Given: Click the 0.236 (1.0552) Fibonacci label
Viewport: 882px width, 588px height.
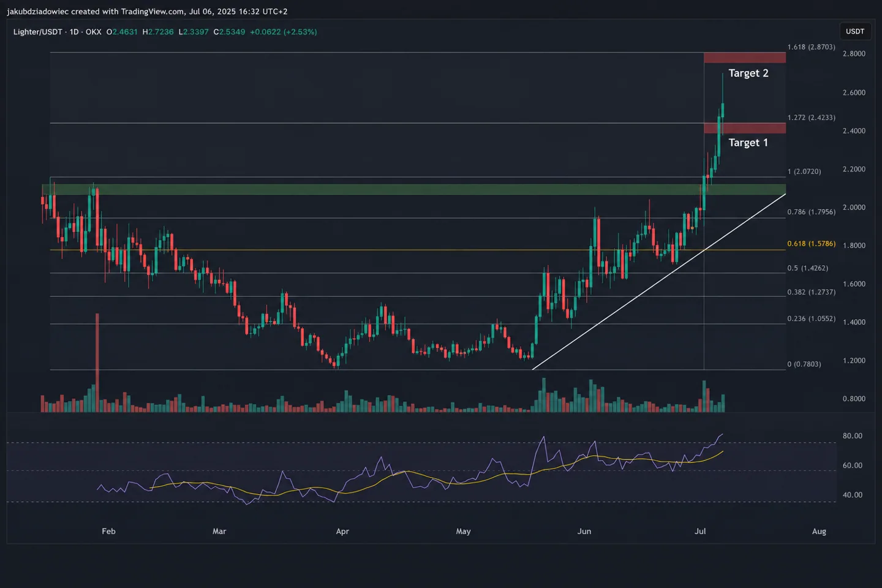Looking at the screenshot, I should [812, 318].
